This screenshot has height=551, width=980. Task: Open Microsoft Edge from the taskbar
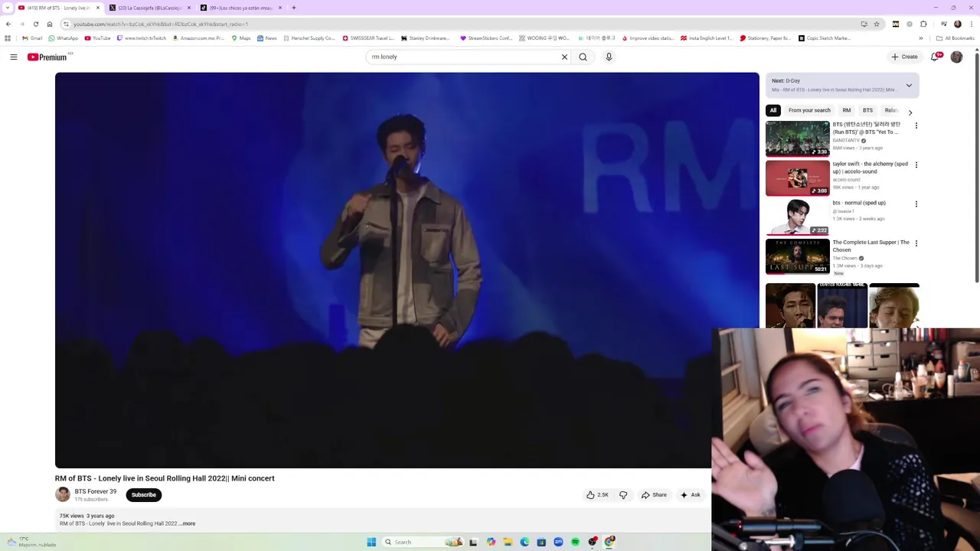(524, 542)
